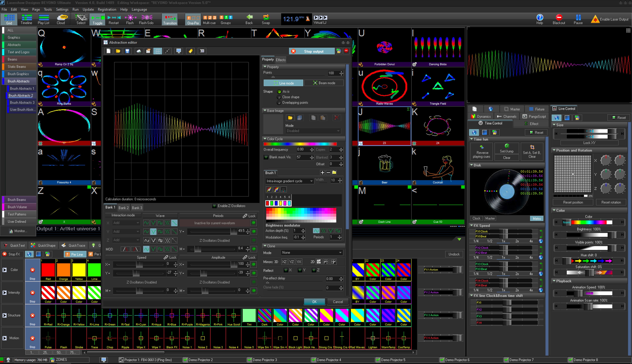Enable Z Oscillators checkbox
This screenshot has width=632, height=364.
click(214, 206)
